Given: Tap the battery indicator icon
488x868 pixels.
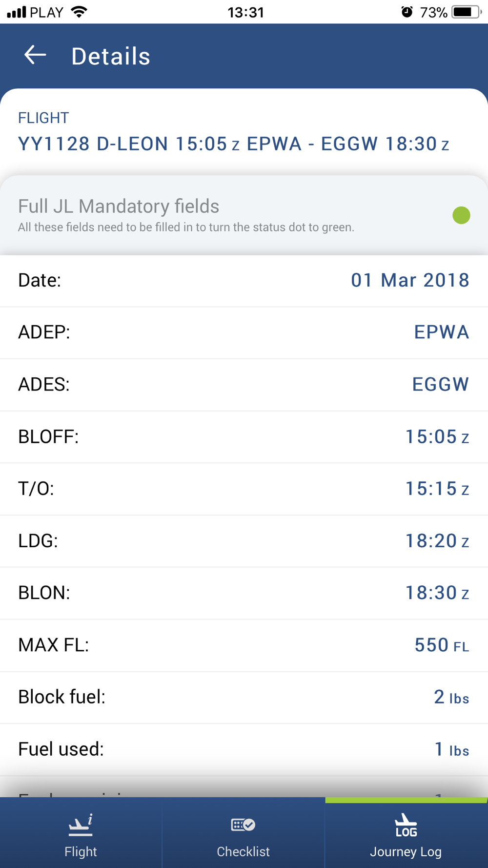Looking at the screenshot, I should click(466, 12).
